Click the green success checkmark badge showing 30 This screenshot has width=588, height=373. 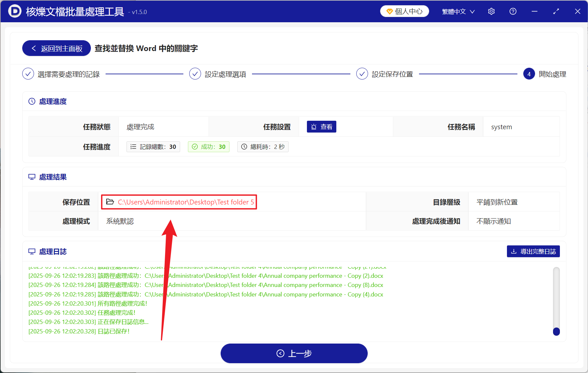click(208, 147)
